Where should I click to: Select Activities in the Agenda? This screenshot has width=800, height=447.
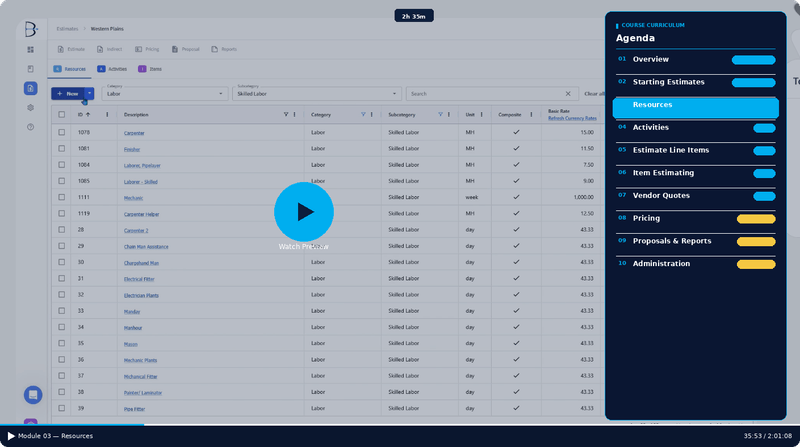tap(695, 128)
